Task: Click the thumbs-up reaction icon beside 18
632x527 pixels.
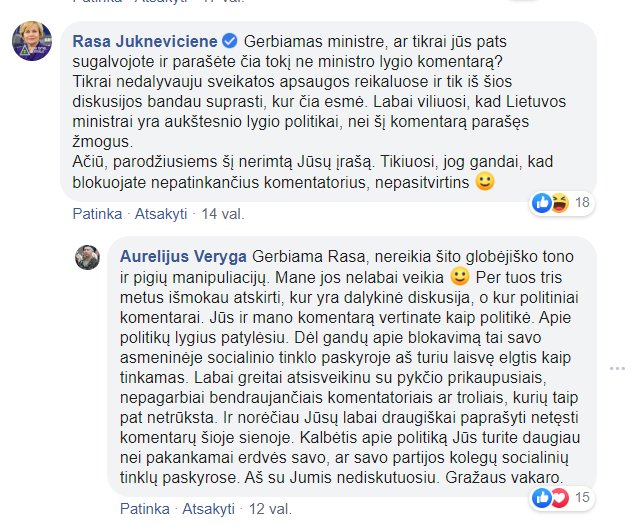Action: tap(542, 202)
